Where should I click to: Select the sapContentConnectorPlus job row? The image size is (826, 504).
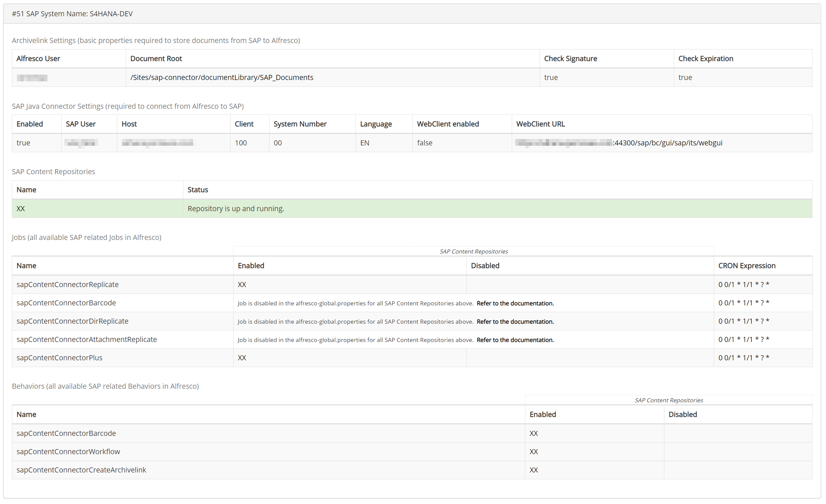click(x=59, y=358)
